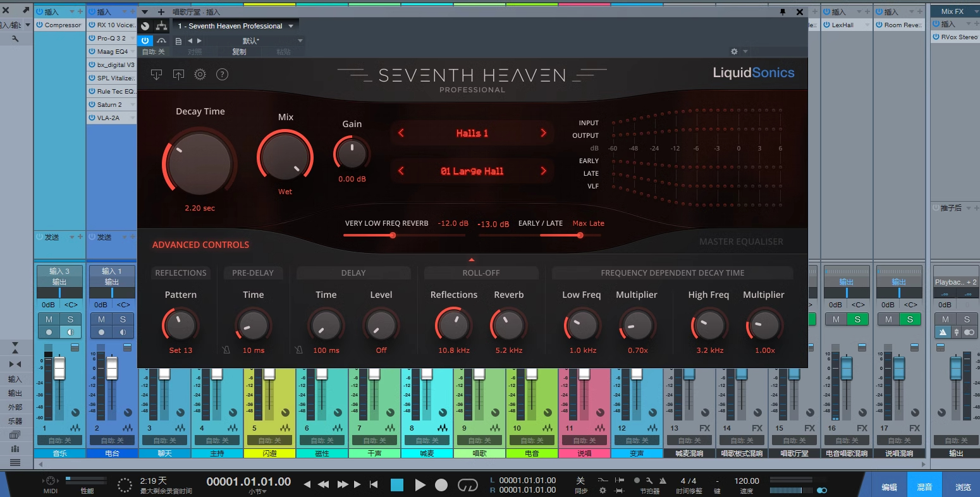The image size is (980, 497).
Task: Go to preset before 01 Large Hall
Action: (401, 171)
